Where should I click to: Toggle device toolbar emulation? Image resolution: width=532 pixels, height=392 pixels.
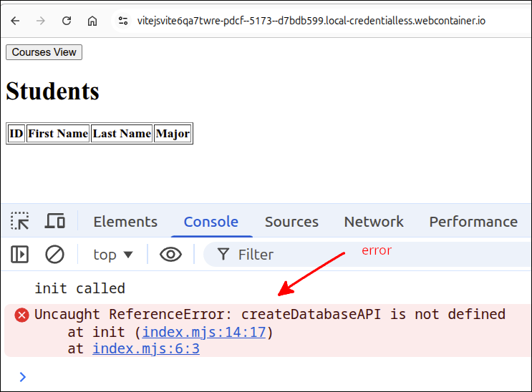pos(55,221)
